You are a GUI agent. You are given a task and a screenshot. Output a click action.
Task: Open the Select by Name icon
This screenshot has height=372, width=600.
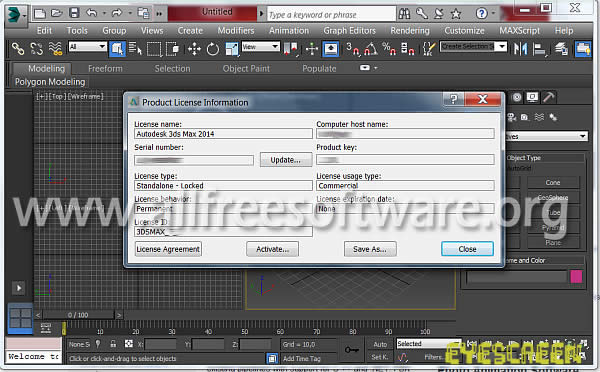pyautogui.click(x=135, y=49)
